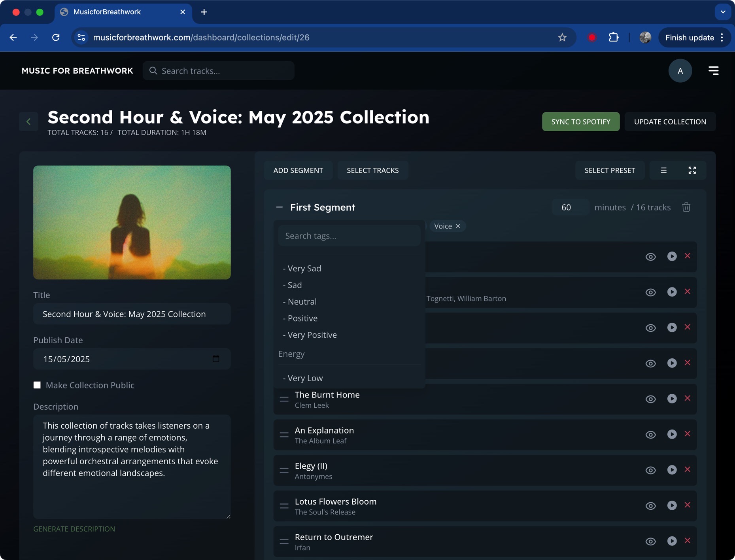Click the red recording extension icon

(x=591, y=38)
